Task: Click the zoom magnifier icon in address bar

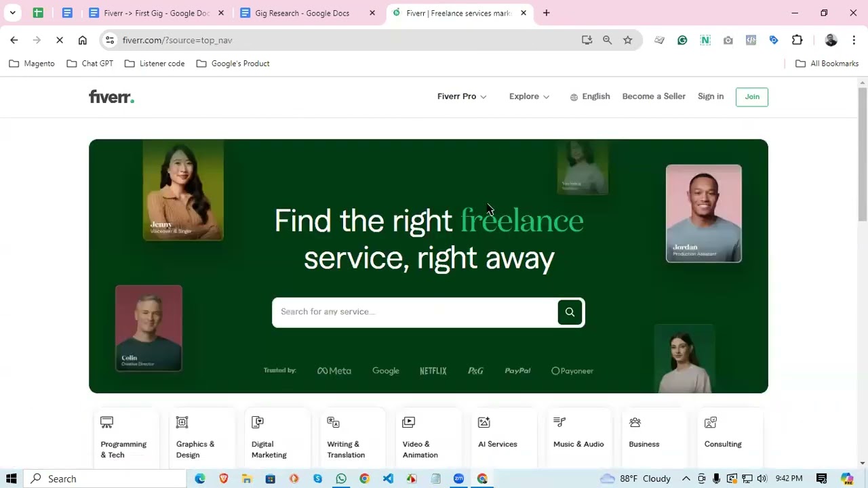Action: [608, 40]
